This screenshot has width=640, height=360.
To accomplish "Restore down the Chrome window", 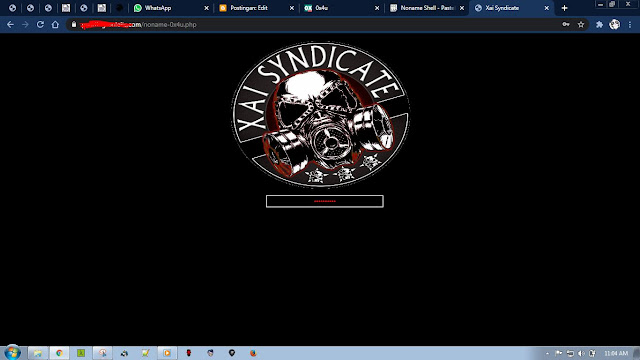I will tap(612, 4).
